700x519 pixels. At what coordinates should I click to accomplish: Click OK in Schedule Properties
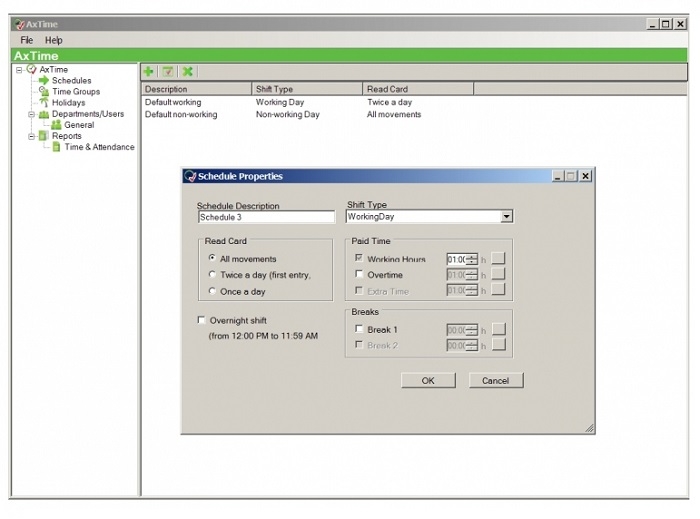[428, 380]
